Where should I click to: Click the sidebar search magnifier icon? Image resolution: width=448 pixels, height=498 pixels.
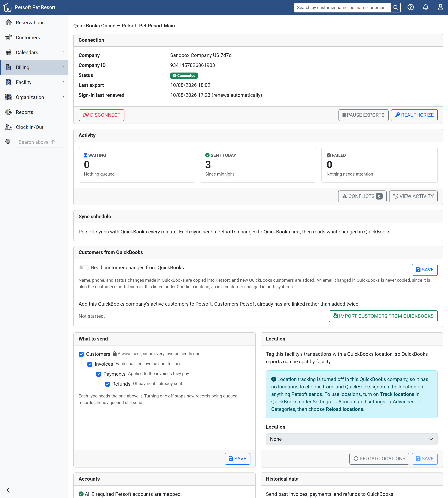pyautogui.click(x=8, y=142)
